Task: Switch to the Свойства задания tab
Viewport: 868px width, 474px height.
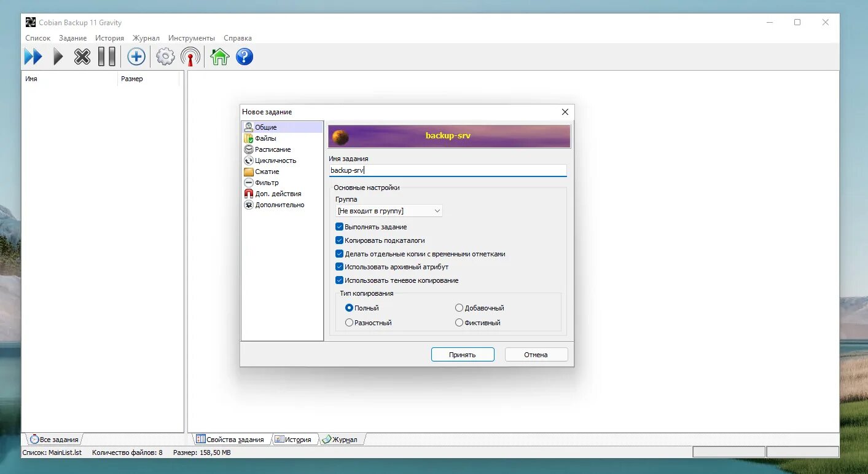Action: pyautogui.click(x=230, y=440)
